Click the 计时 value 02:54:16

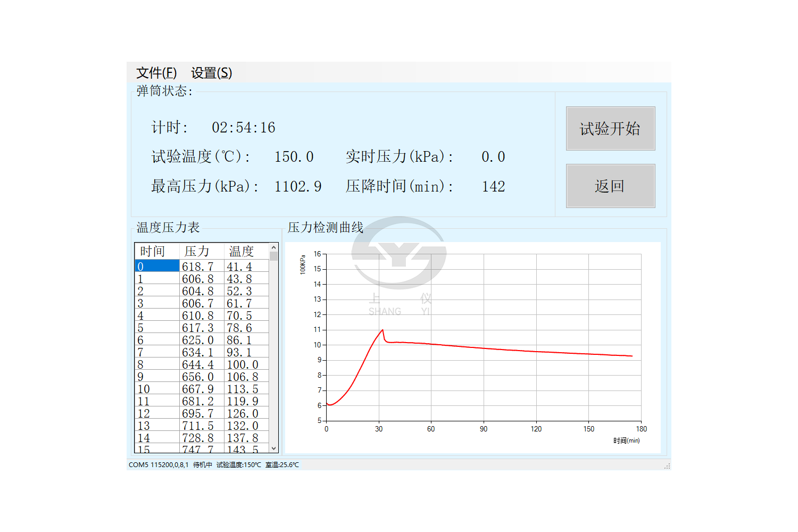[x=243, y=128]
